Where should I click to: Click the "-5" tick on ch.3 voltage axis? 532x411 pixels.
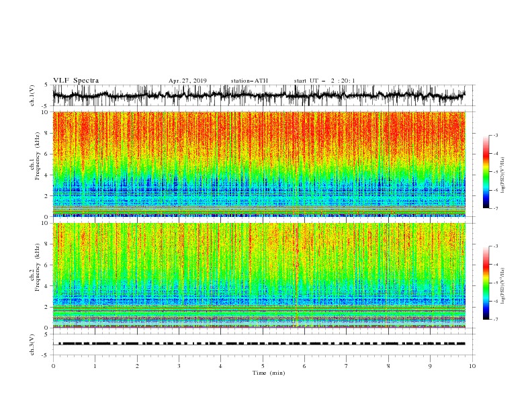[46, 355]
